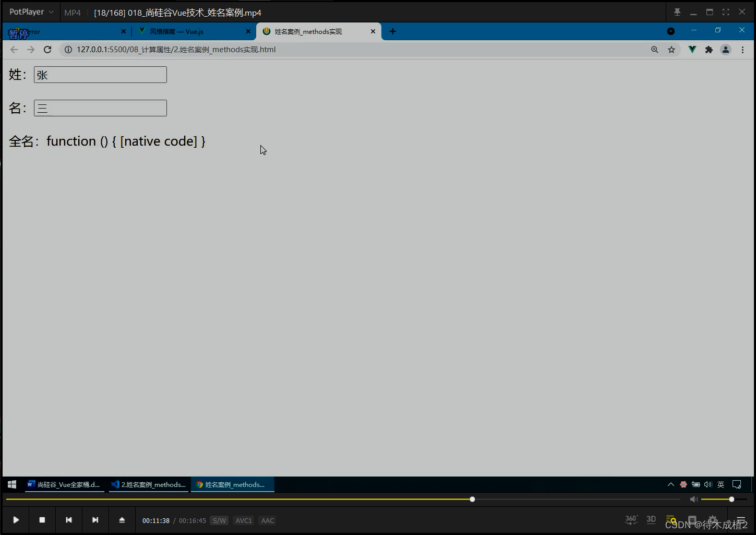Screen dimensions: 756x535
Task: Open the Windows Start menu
Action: [x=12, y=484]
